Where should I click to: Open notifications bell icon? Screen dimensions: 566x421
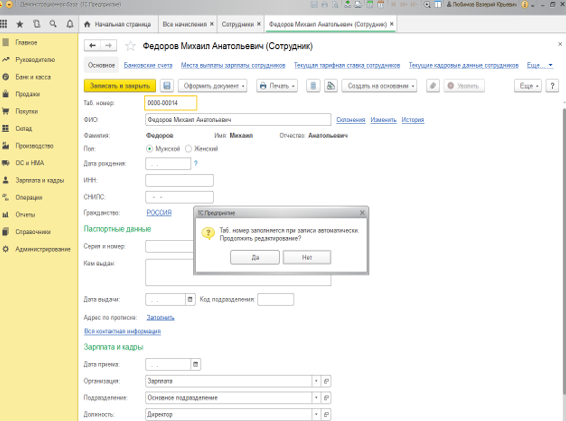(70, 24)
